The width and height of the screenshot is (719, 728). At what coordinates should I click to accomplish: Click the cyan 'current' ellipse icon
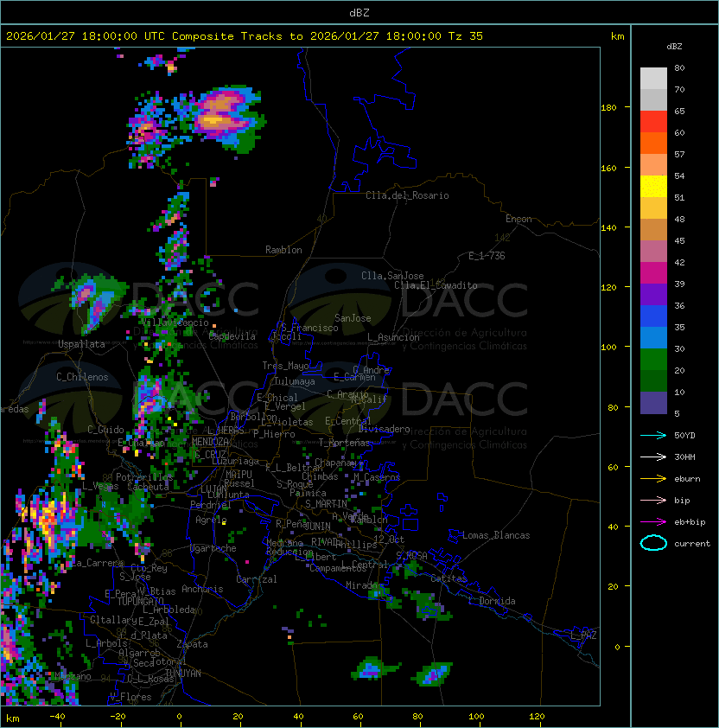coord(653,543)
